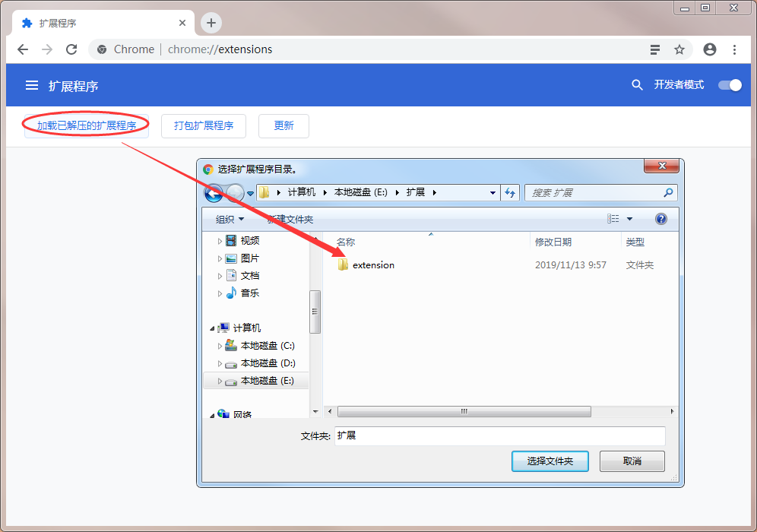The width and height of the screenshot is (757, 532).
Task: Select 图片 library in tree
Action: click(250, 258)
